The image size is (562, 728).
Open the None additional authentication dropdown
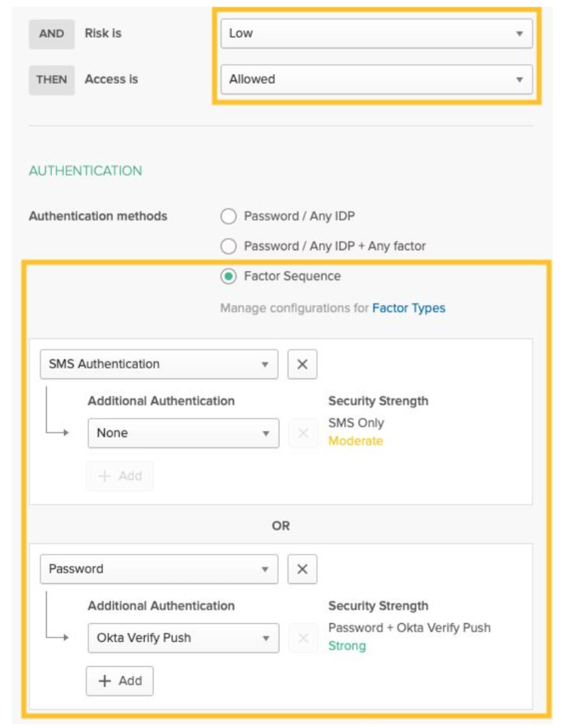tap(182, 433)
